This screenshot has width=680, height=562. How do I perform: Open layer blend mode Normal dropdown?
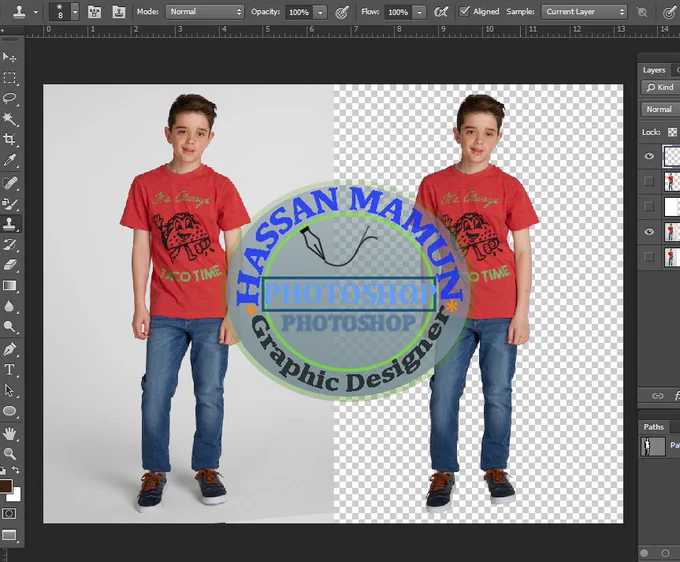(660, 109)
